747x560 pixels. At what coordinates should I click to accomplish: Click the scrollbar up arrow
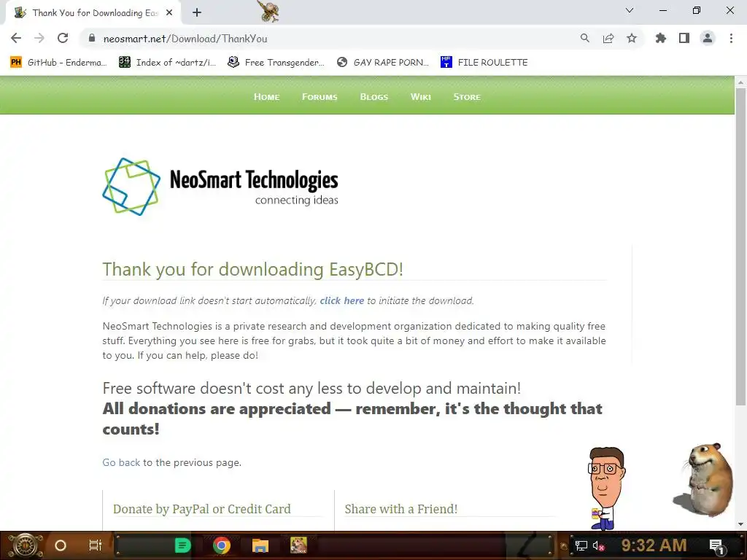click(x=740, y=82)
